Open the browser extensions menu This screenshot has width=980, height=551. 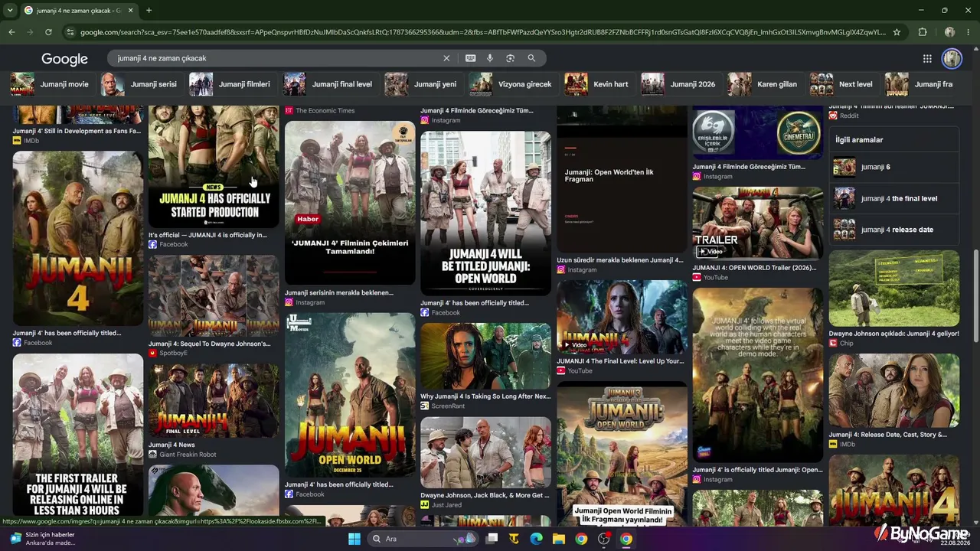click(x=923, y=32)
